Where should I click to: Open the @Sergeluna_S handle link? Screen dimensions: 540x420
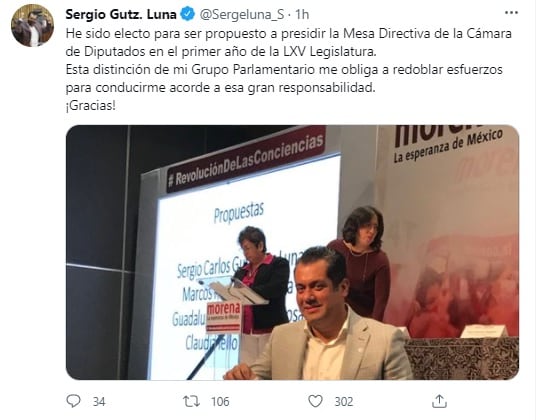click(x=242, y=14)
